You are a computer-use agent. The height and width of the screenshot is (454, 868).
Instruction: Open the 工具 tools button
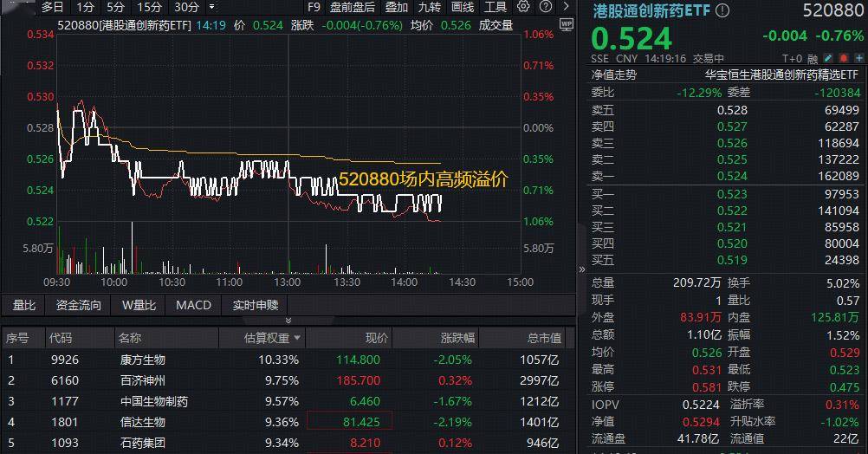(496, 7)
